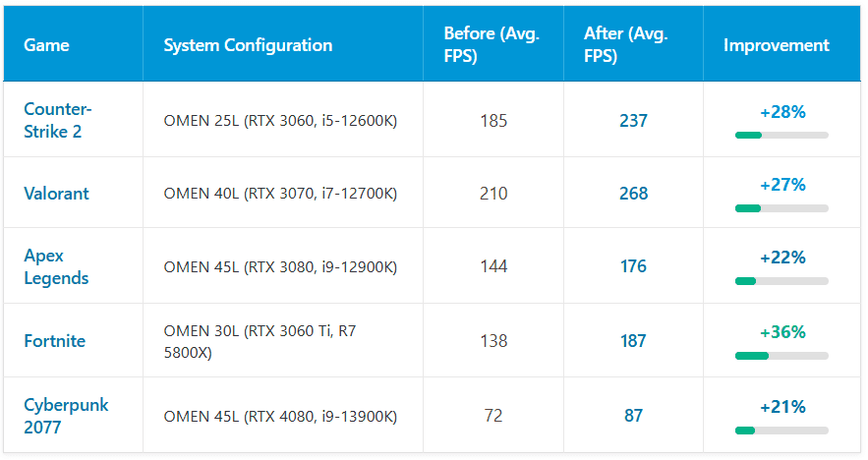This screenshot has height=460, width=868.
Task: Click the Valorant improvement progress bar
Action: click(x=781, y=208)
